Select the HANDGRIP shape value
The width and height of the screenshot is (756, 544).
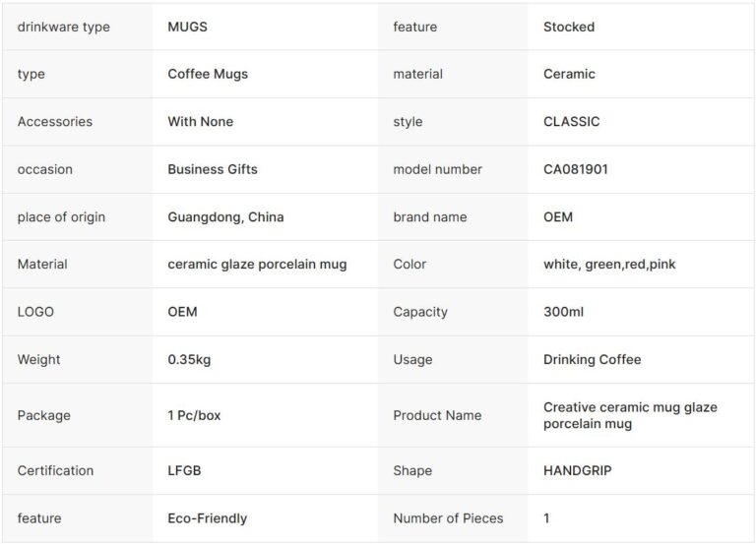pyautogui.click(x=577, y=470)
